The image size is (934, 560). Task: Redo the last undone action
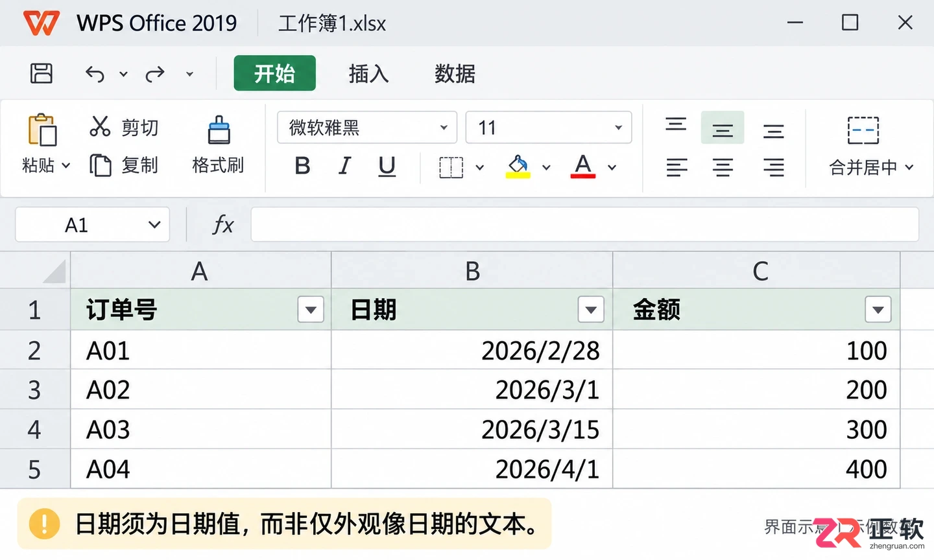tap(155, 74)
